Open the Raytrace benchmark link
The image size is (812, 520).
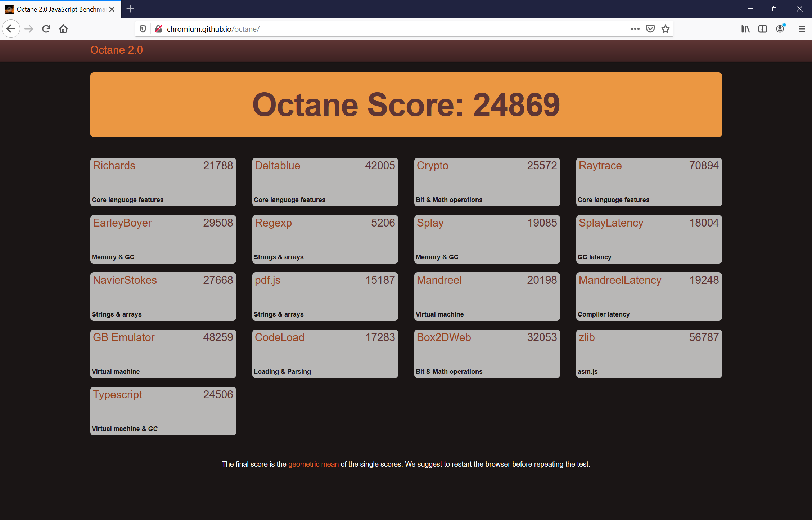(x=600, y=166)
